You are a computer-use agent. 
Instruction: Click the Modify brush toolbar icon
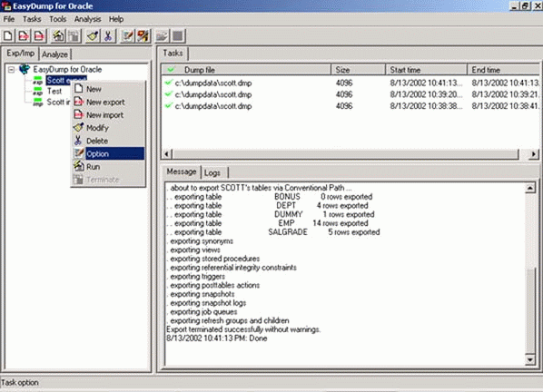(93, 36)
